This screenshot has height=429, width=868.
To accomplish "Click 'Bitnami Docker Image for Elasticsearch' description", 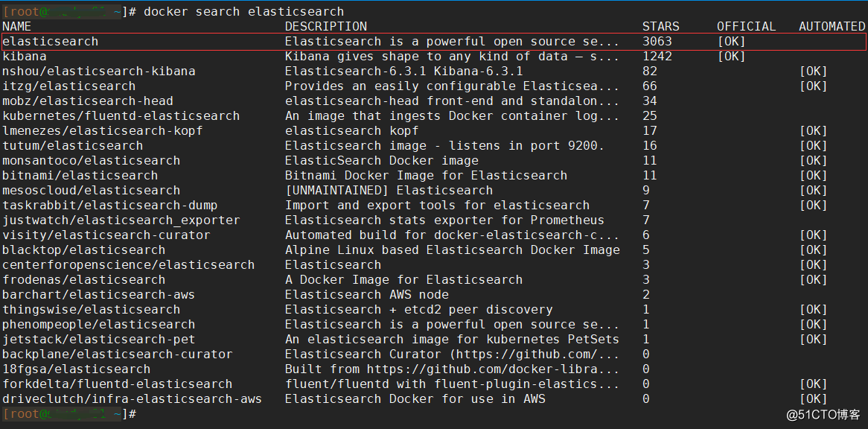I will coord(427,176).
